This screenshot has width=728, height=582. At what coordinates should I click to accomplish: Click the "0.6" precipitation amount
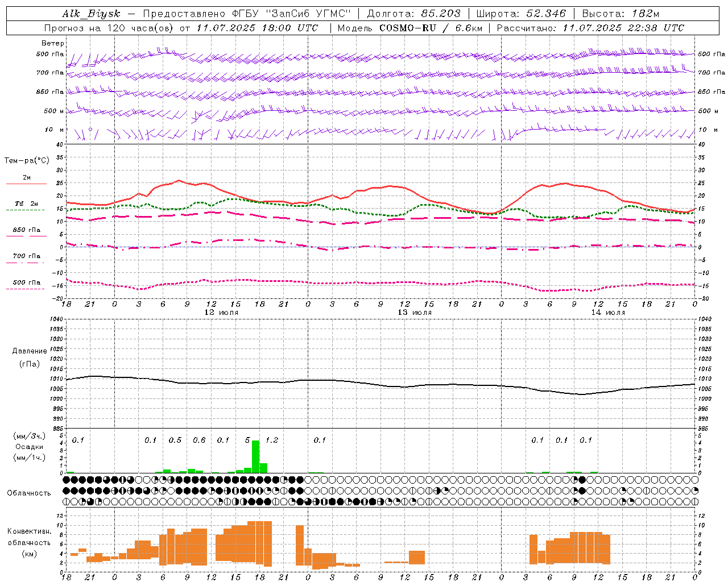199,440
